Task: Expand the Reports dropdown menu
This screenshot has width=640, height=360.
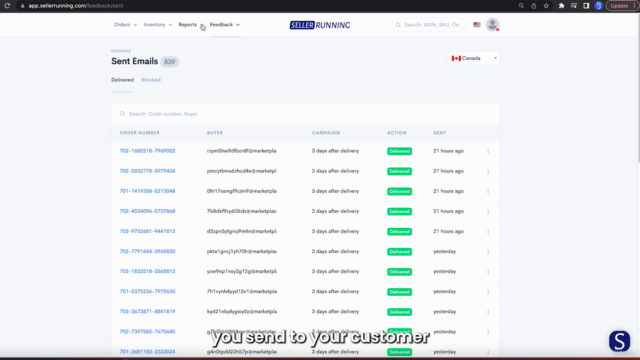Action: tap(191, 24)
